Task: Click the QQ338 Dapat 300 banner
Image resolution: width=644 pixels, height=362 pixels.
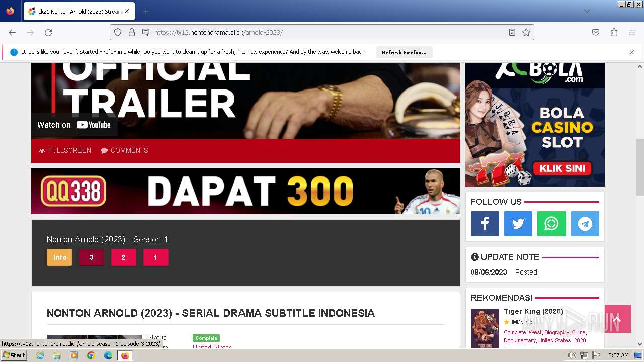Action: click(x=246, y=191)
